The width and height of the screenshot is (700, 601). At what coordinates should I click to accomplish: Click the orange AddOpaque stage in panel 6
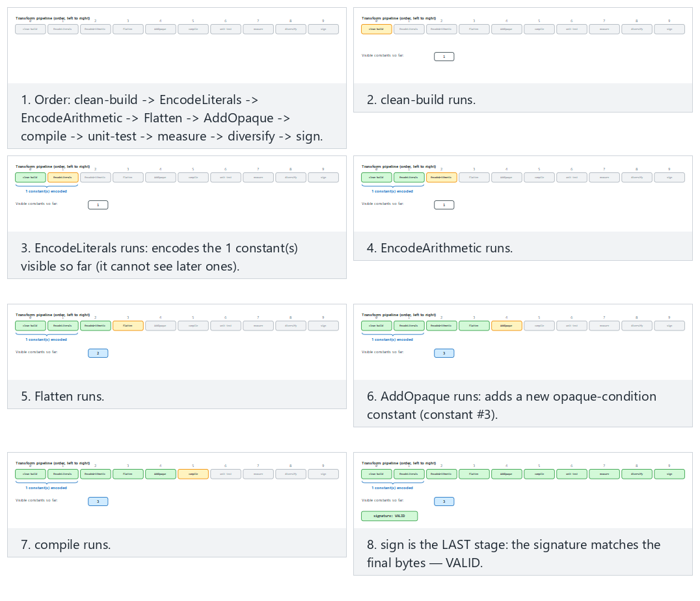507,325
